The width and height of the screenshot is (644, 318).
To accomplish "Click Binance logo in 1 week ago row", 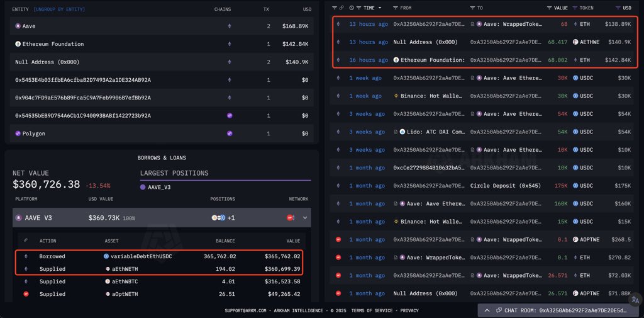I will pyautogui.click(x=396, y=96).
